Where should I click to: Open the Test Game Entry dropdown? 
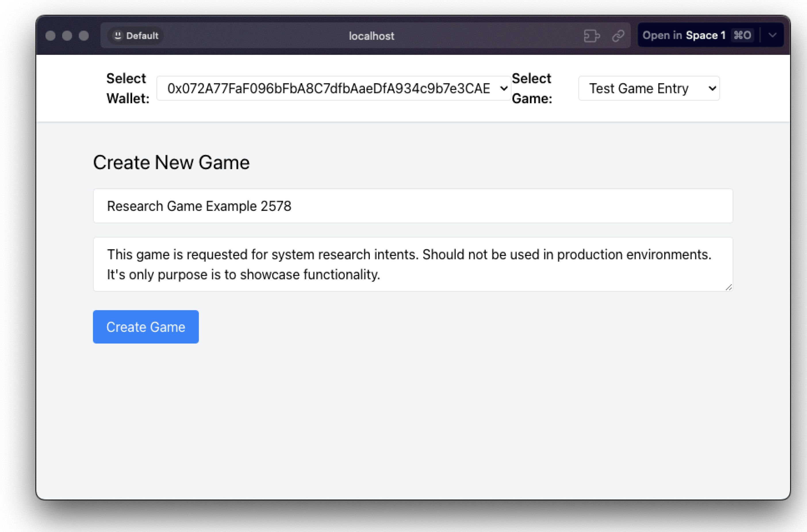click(x=649, y=89)
